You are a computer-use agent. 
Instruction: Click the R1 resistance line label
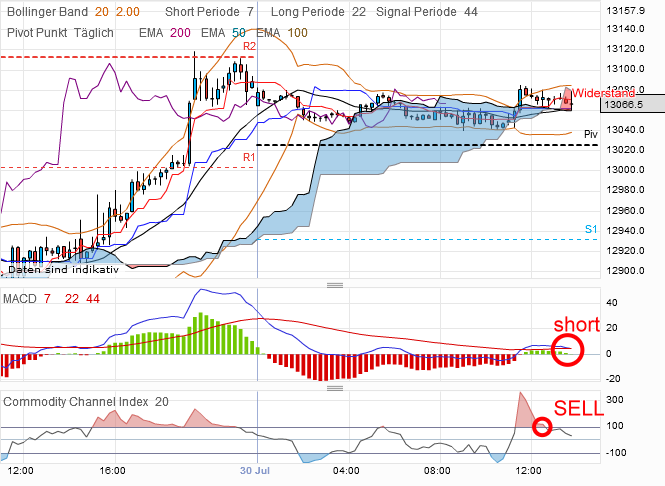coord(249,157)
